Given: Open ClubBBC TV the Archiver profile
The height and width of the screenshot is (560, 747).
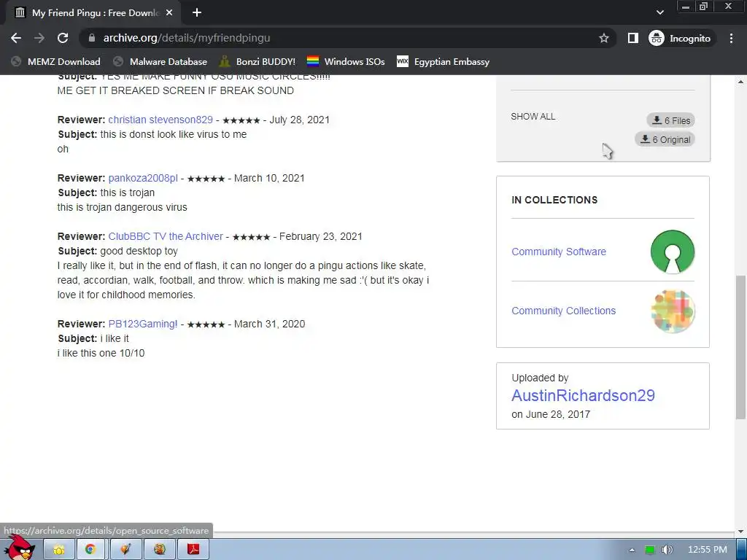Looking at the screenshot, I should point(166,236).
